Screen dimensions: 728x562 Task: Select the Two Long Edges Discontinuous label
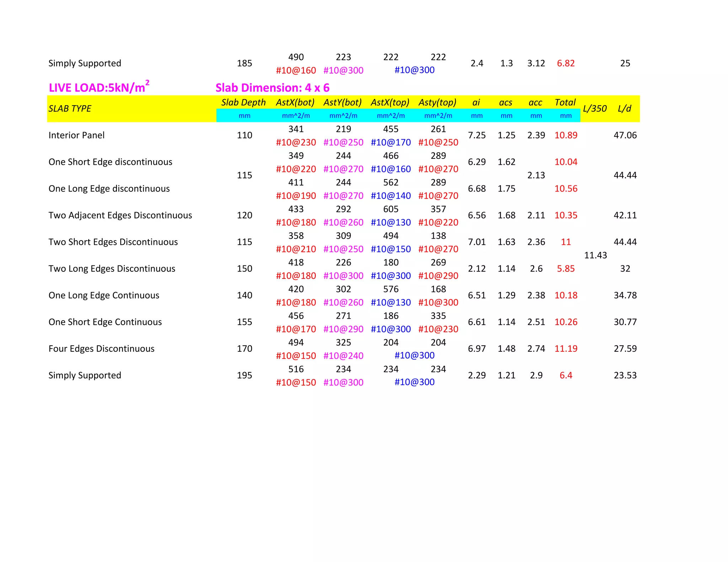[112, 269]
